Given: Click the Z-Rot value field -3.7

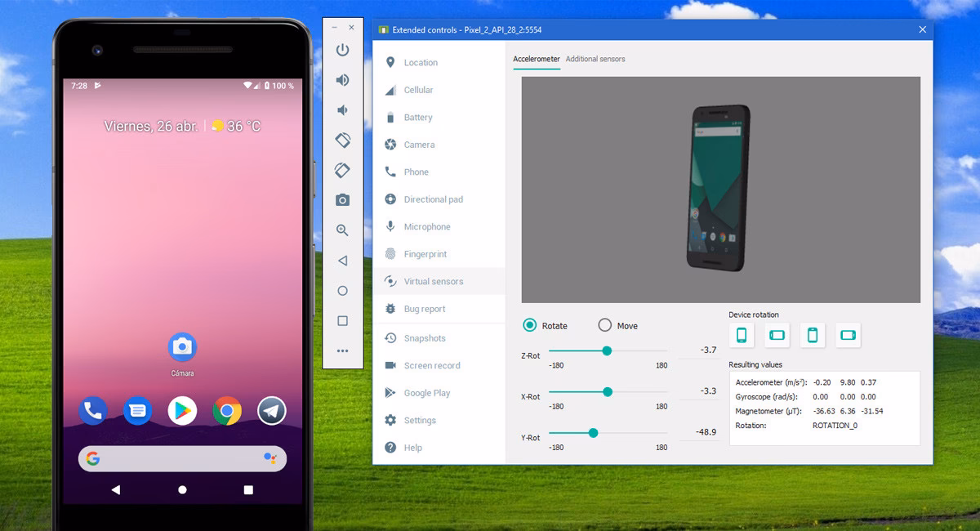Looking at the screenshot, I should [x=700, y=350].
